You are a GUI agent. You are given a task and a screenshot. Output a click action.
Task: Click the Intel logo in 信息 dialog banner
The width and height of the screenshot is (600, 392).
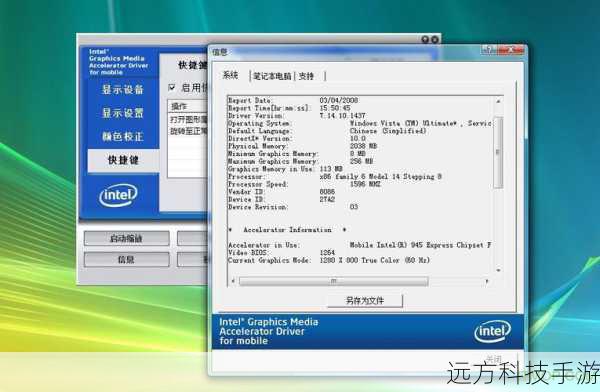point(492,331)
